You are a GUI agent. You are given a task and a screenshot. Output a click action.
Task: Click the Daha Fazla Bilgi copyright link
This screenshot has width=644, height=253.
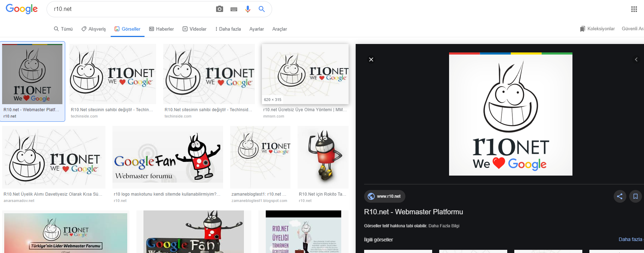[444, 226]
